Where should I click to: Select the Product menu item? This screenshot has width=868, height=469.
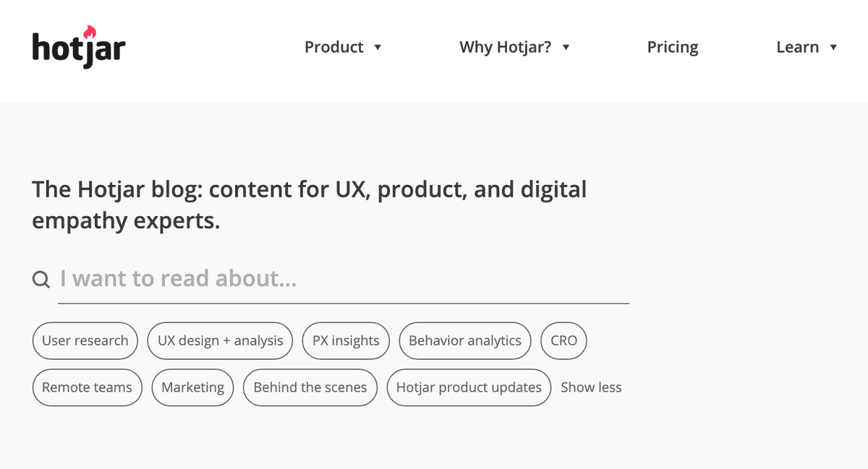click(333, 47)
